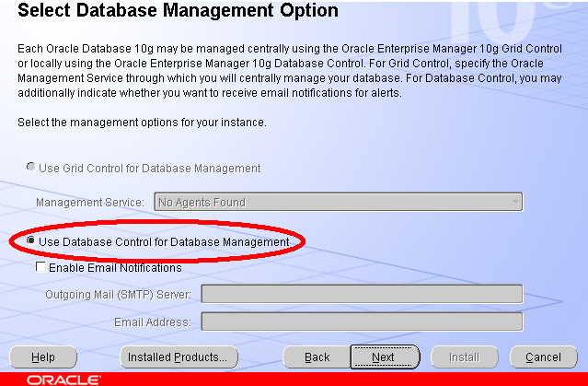This screenshot has width=588, height=386.
Task: Focus the Outgoing Mail (SMTP) Server field
Action: pyautogui.click(x=362, y=294)
